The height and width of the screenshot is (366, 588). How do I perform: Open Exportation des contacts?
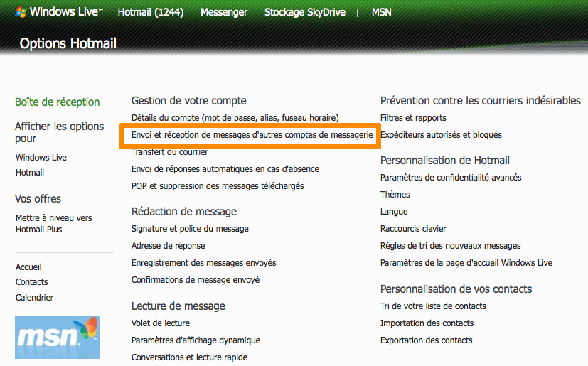pos(427,340)
